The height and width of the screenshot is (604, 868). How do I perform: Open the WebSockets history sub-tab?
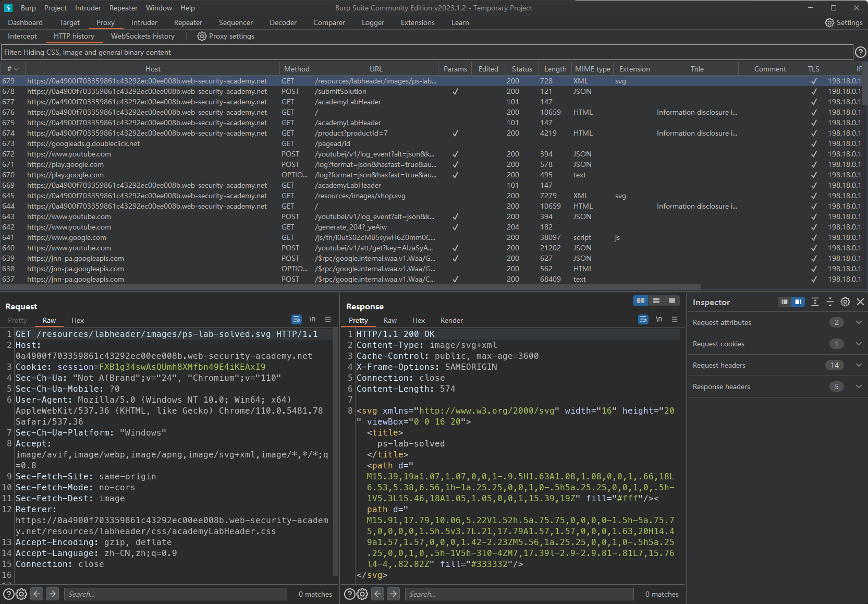click(143, 36)
